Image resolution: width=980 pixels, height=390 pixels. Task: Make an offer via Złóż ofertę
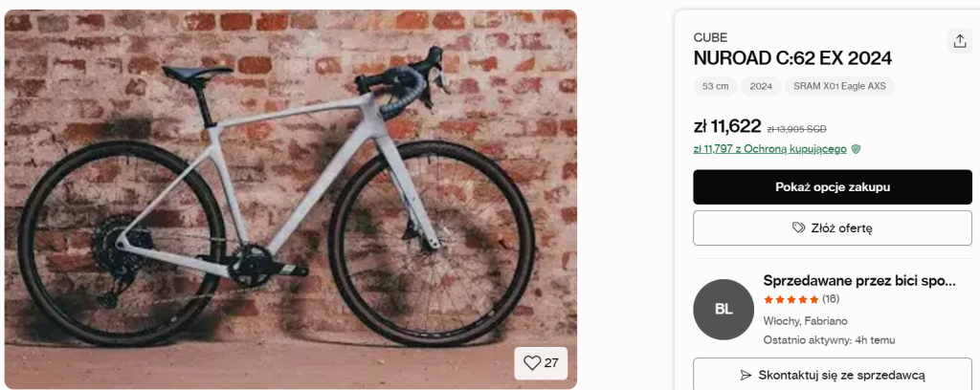click(832, 228)
